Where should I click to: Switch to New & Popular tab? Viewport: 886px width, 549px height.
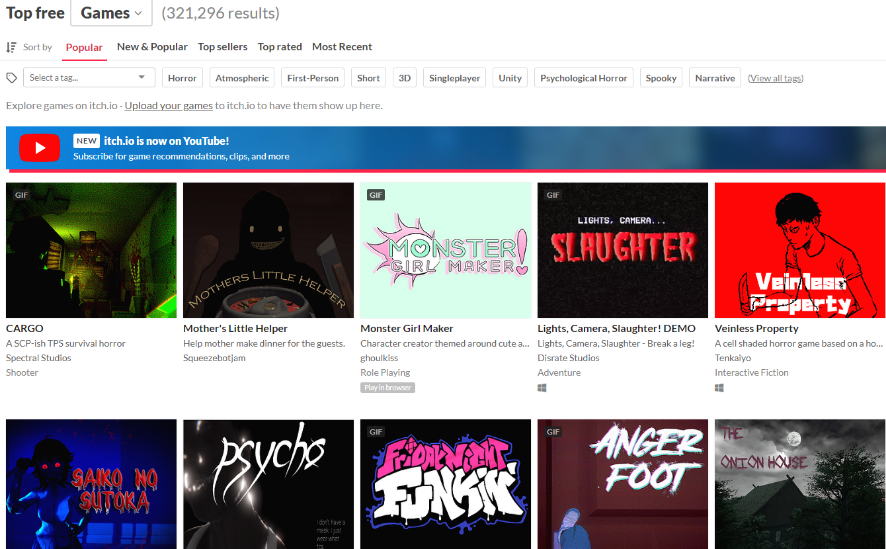click(x=152, y=47)
